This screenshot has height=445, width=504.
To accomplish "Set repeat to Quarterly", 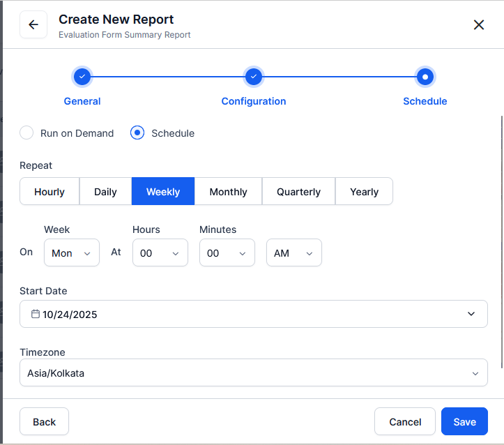I will tap(298, 192).
